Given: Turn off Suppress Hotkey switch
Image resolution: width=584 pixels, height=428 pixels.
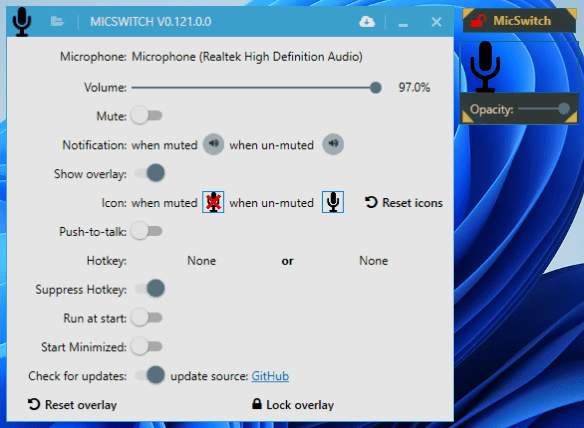Looking at the screenshot, I should click(150, 289).
